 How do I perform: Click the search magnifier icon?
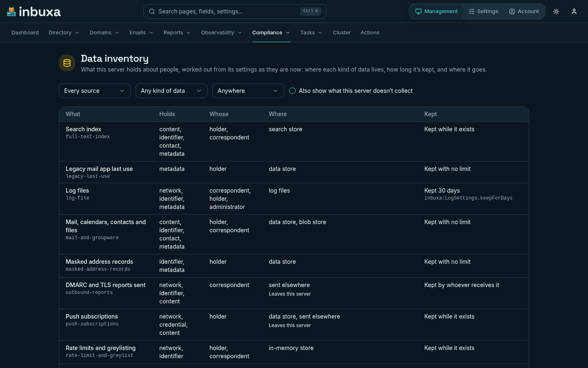pos(152,11)
